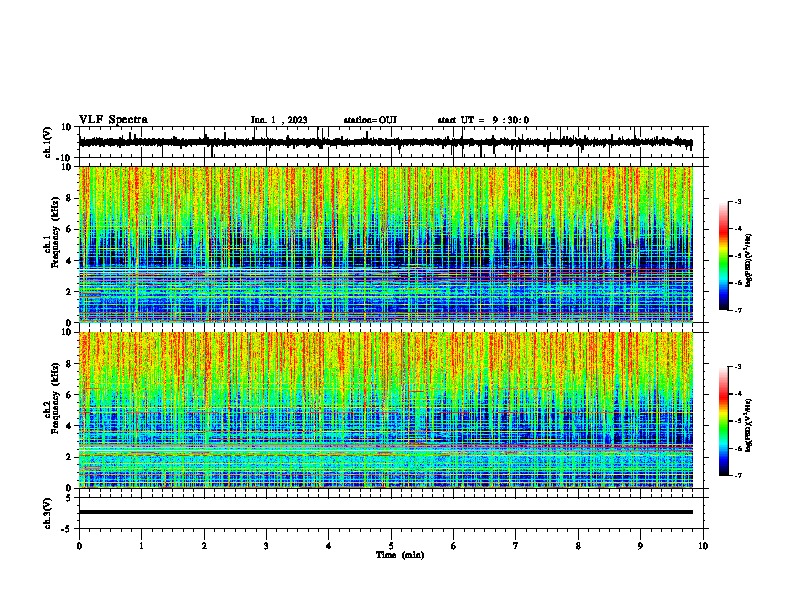Click inside the ch.1 spectrogram panel
The width and height of the screenshot is (792, 612).
pos(385,244)
